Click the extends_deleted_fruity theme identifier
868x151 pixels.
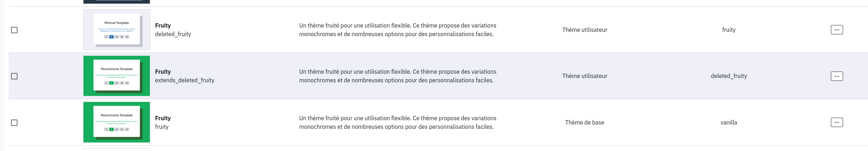[184, 81]
